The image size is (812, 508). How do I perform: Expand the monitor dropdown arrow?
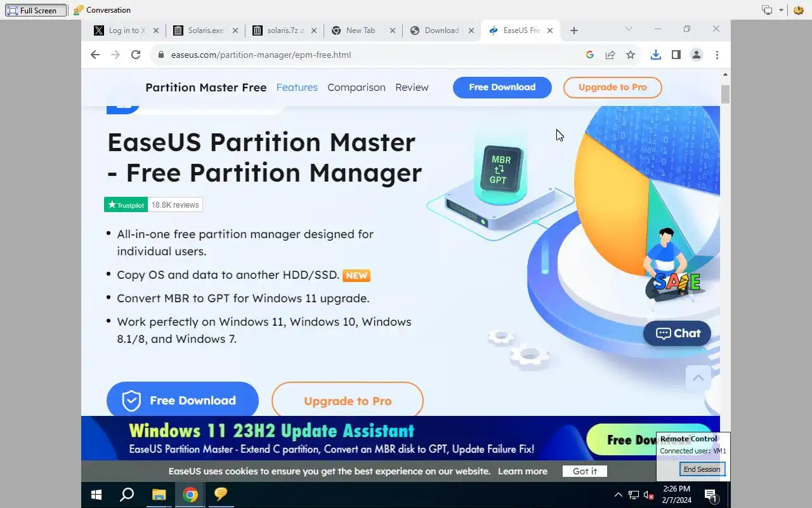point(781,10)
